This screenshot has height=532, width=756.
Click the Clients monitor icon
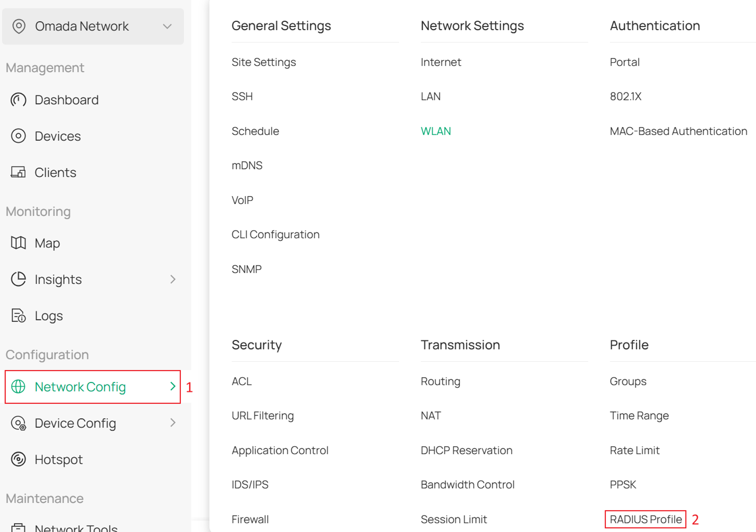[x=18, y=172]
